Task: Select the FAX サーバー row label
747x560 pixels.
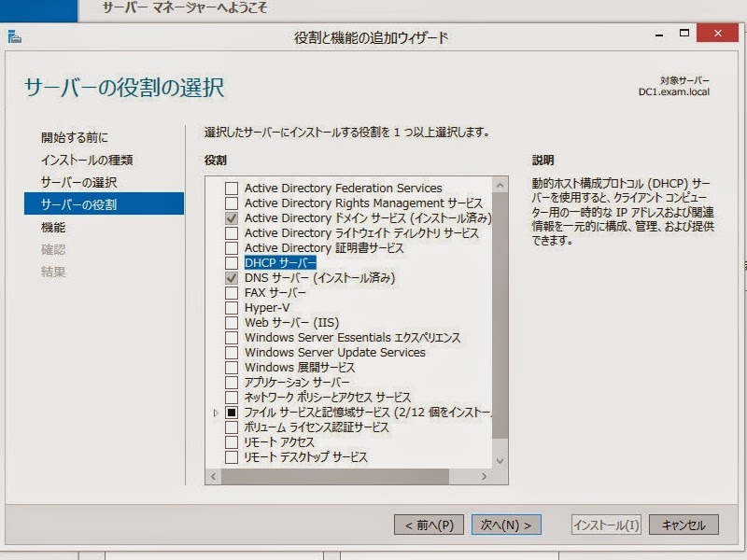Action: [275, 293]
